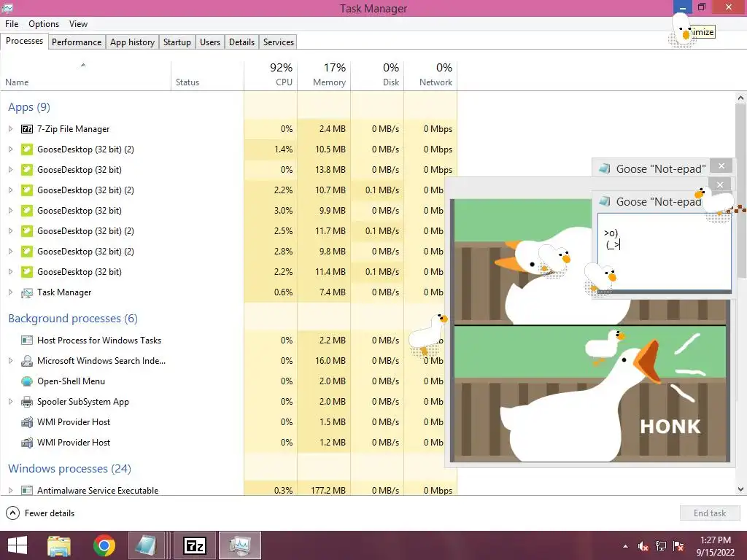Viewport: 747px width, 560px height.
Task: Click the Task Manager process row icon
Action: point(27,292)
